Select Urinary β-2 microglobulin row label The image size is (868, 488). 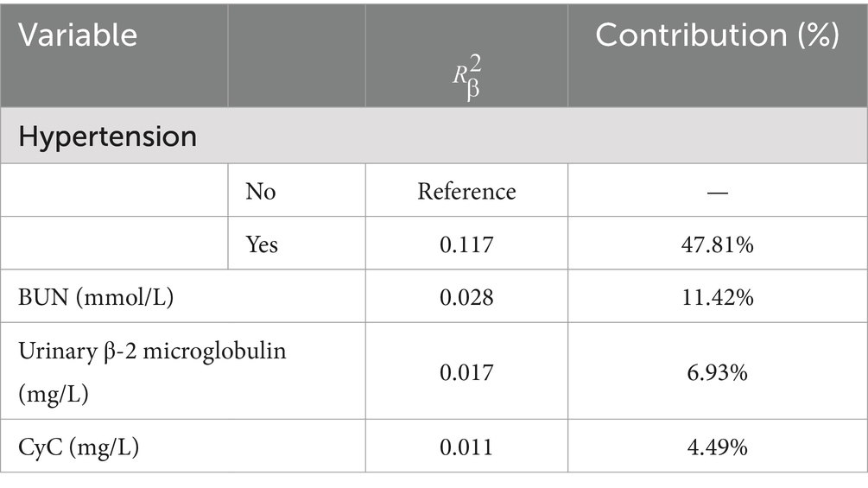tap(152, 371)
